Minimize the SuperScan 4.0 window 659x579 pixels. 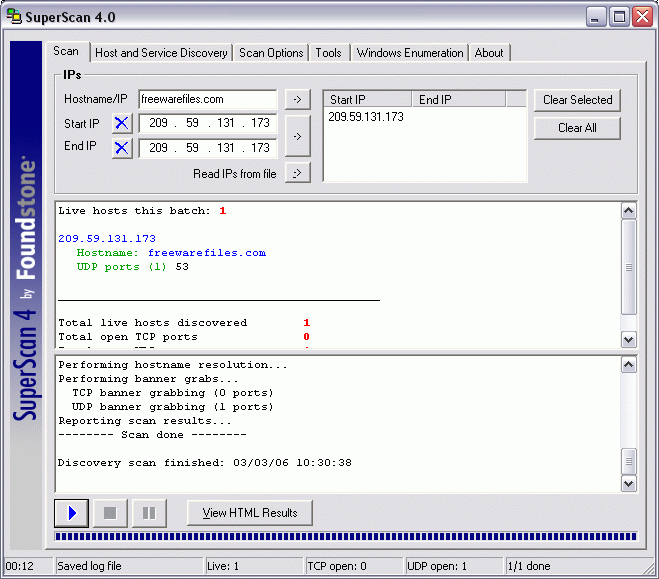[x=596, y=17]
